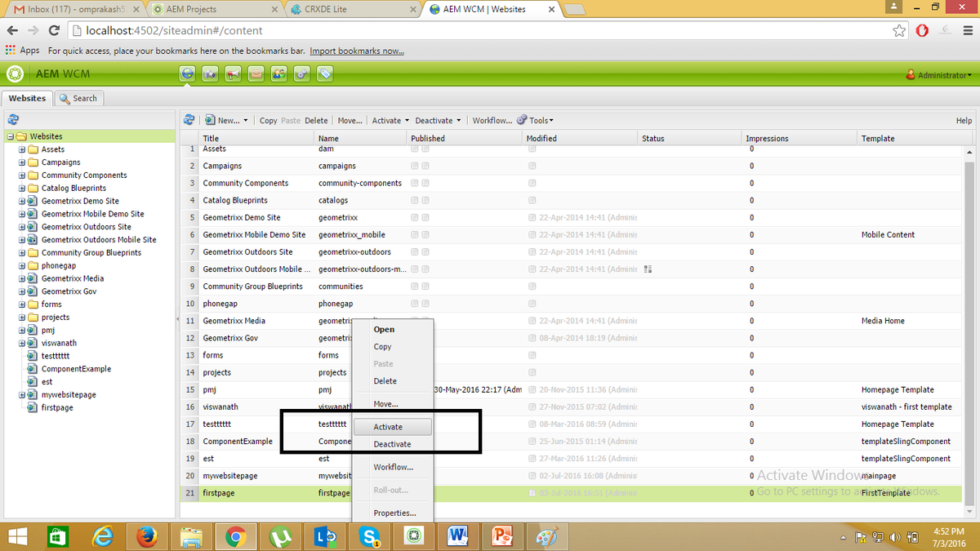Refresh the page list grid
Image resolution: width=980 pixels, height=551 pixels.
189,120
